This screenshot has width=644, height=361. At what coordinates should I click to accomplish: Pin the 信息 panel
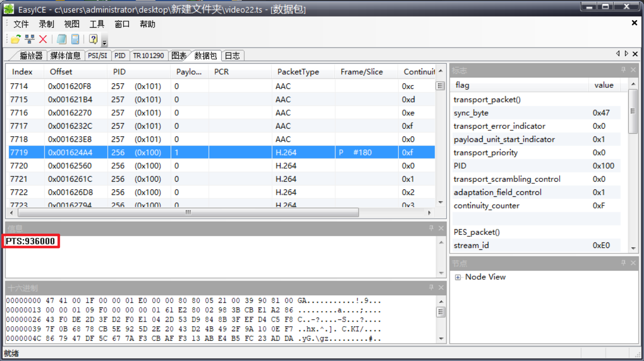pos(431,228)
